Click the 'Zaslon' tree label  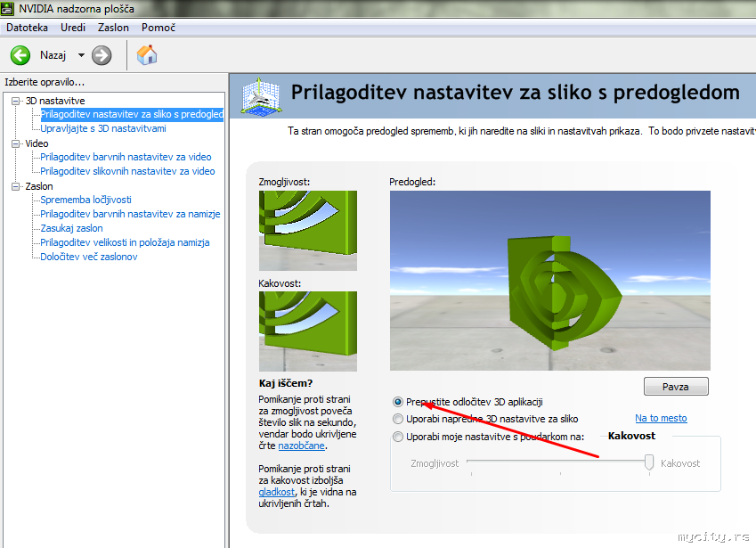39,186
